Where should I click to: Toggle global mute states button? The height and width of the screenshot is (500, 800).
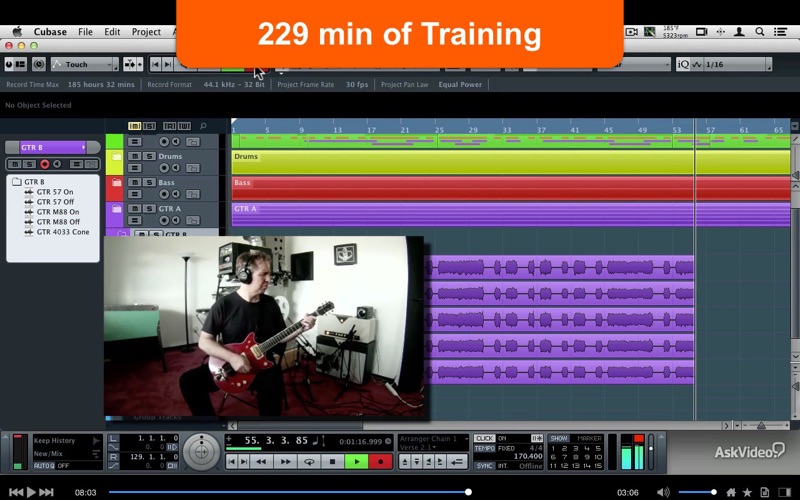tap(134, 126)
